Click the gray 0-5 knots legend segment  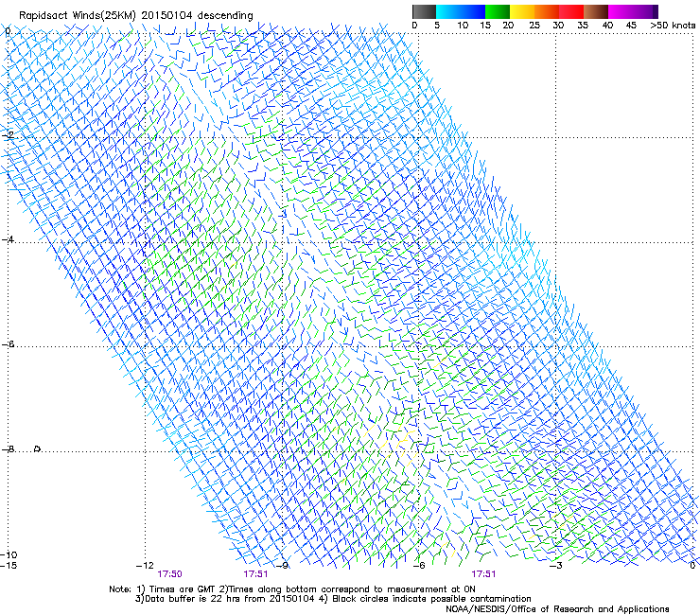(424, 11)
